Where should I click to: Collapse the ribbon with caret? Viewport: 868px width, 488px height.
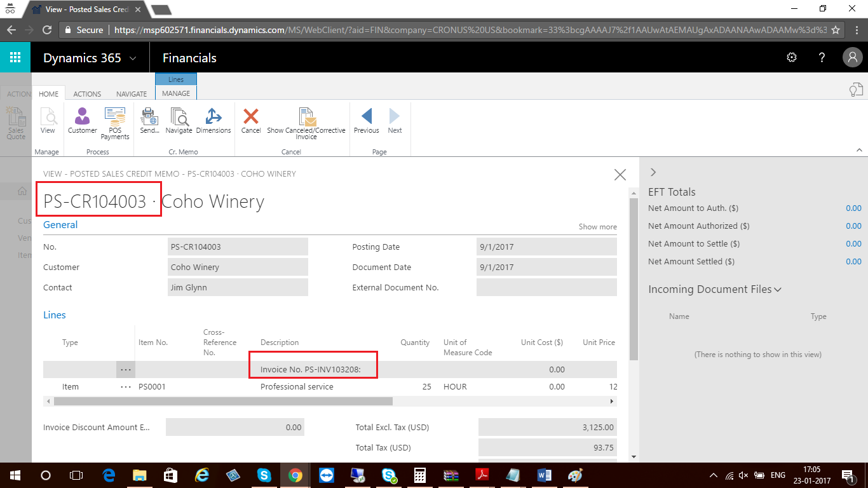(860, 151)
